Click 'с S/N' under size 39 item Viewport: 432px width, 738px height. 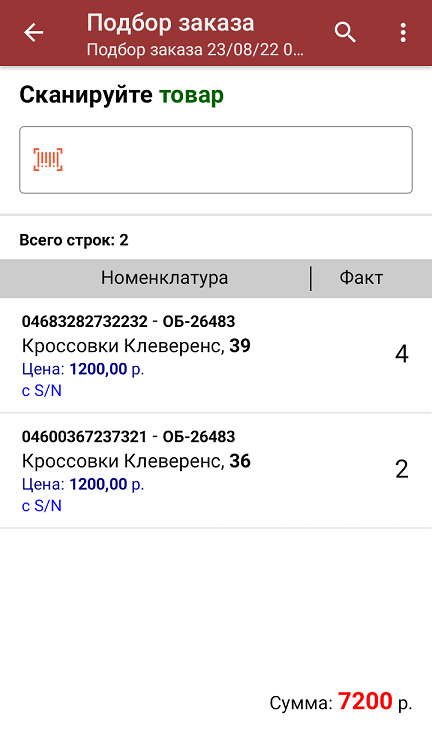pyautogui.click(x=42, y=391)
